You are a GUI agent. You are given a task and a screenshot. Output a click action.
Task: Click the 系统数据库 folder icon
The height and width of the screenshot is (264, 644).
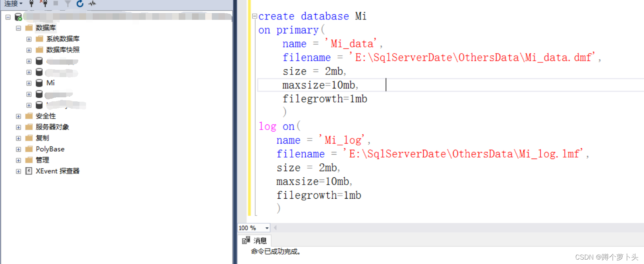pyautogui.click(x=39, y=39)
